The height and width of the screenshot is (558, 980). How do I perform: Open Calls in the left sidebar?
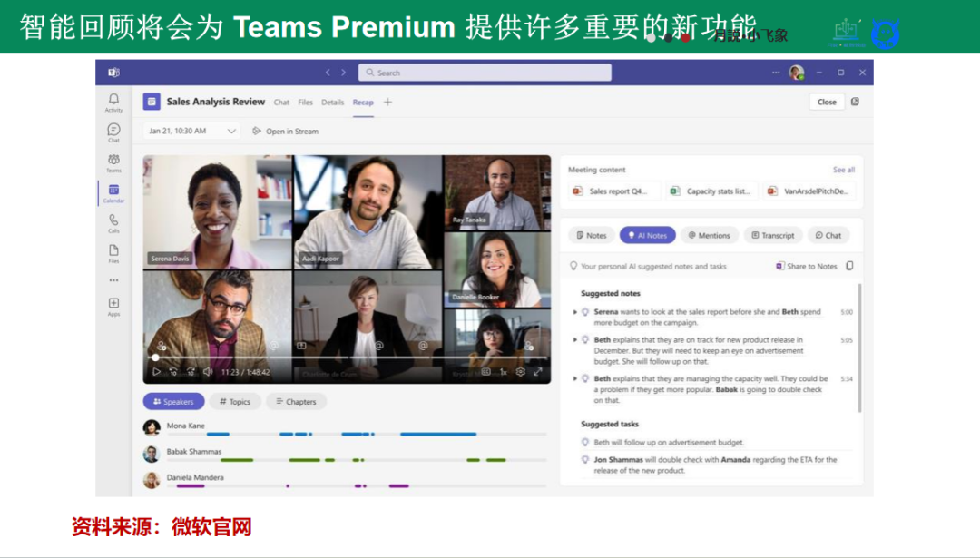[x=113, y=223]
